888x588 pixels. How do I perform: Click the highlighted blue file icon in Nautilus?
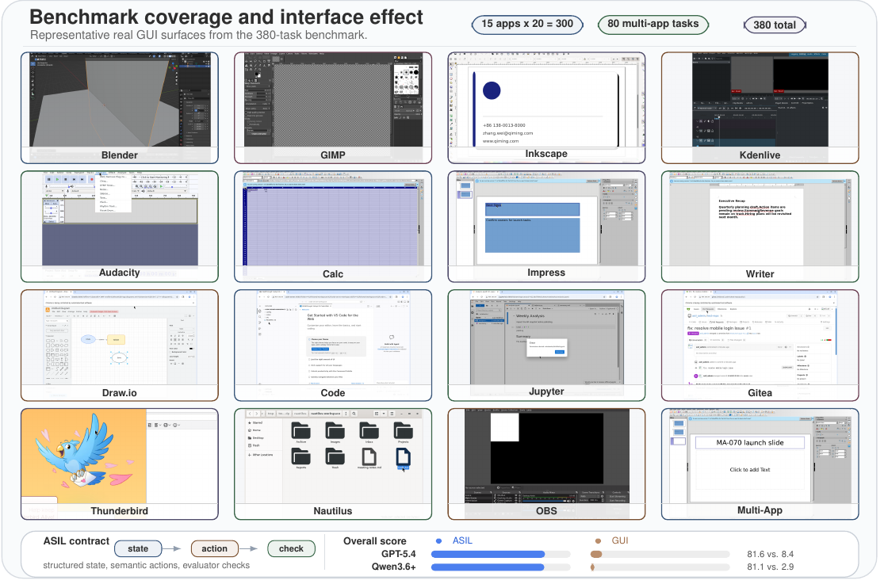404,457
